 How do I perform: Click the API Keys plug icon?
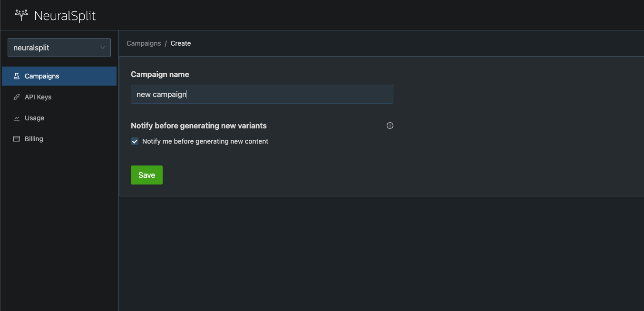coord(17,97)
